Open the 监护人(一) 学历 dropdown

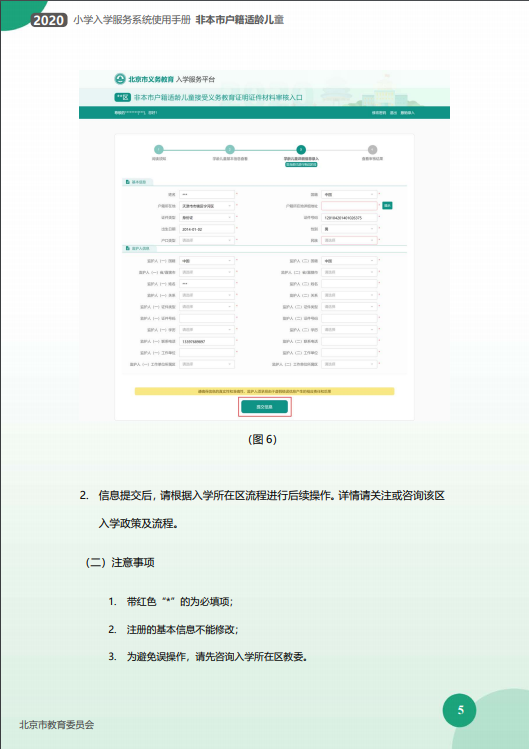(207, 330)
